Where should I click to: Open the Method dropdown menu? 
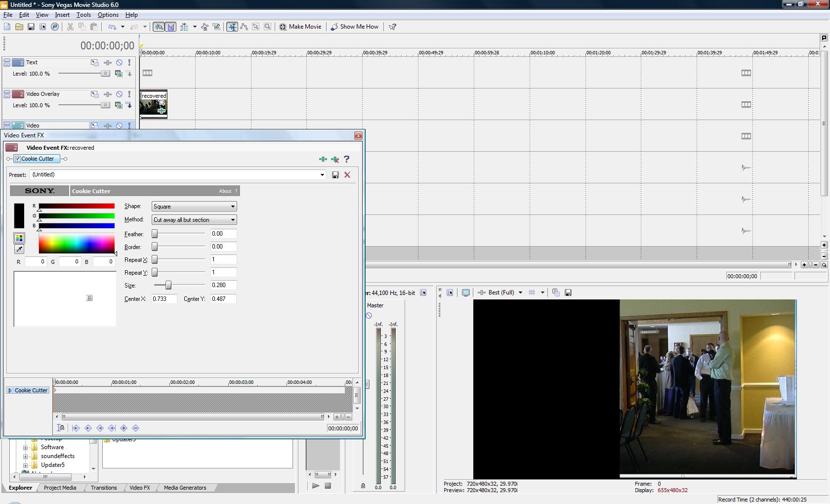coord(194,220)
